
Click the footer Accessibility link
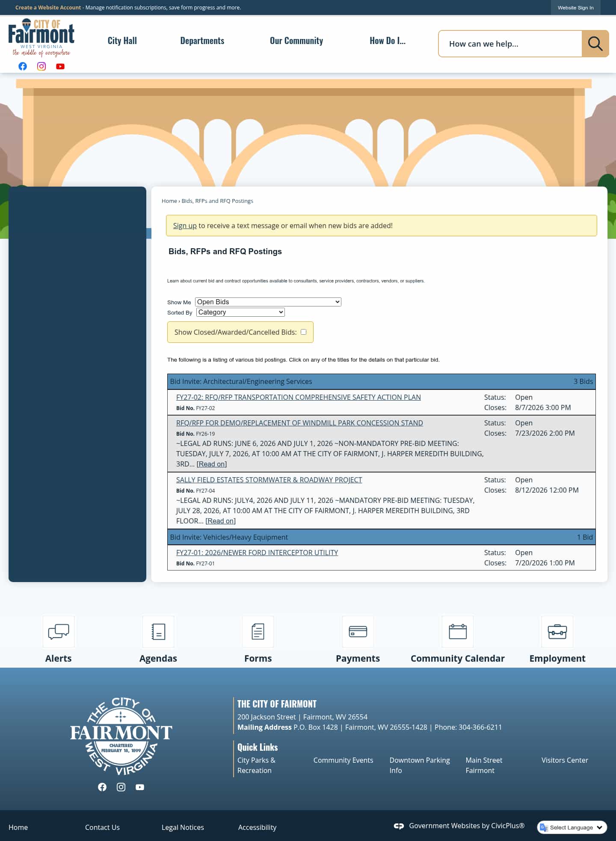257,827
